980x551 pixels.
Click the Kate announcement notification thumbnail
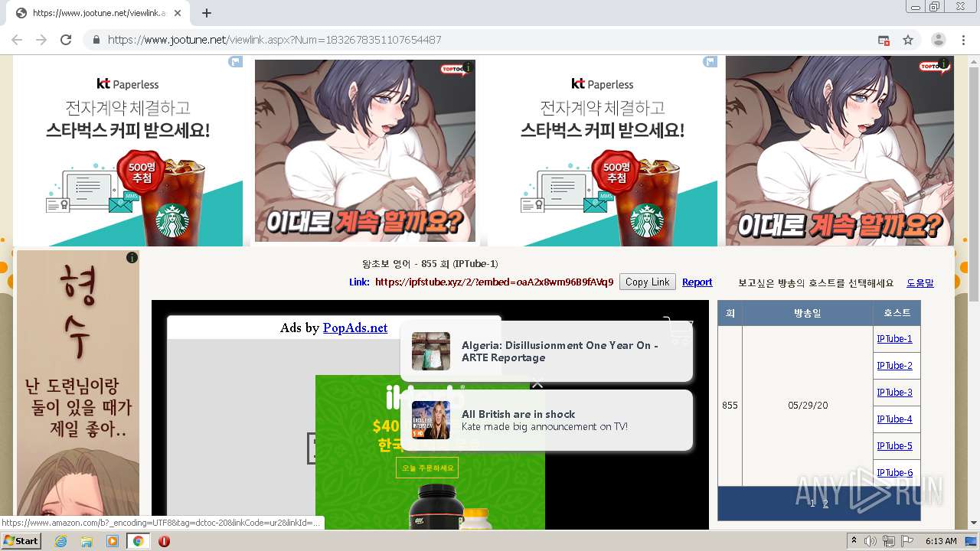431,420
